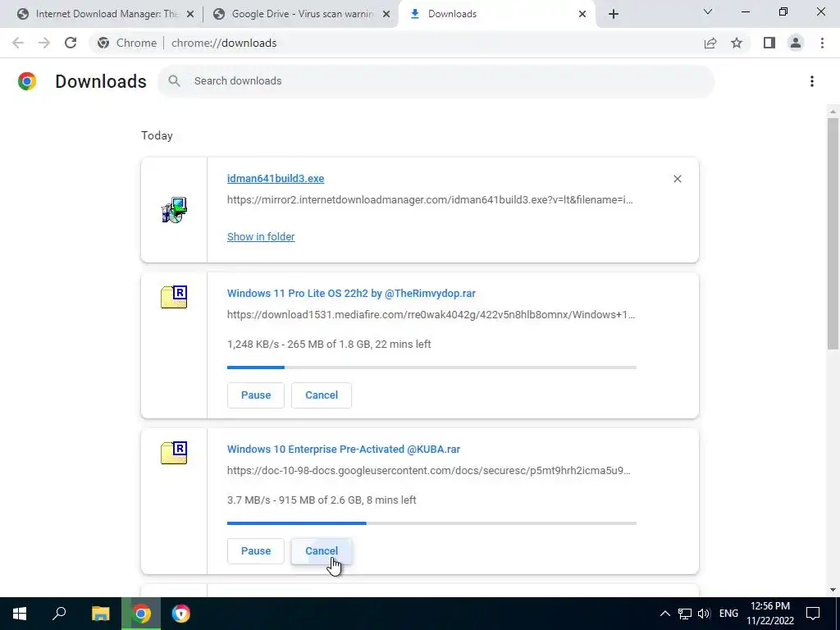Open the shield app in taskbar

coord(181,614)
